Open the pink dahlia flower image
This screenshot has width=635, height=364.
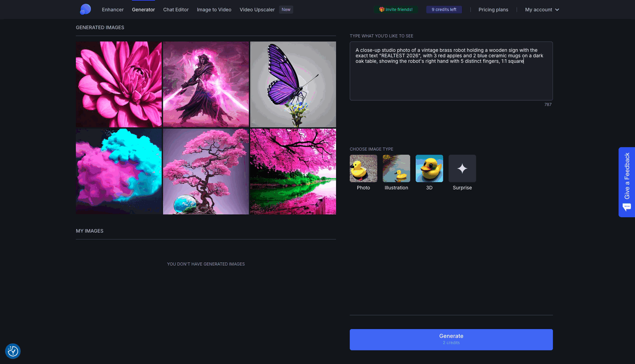click(119, 84)
